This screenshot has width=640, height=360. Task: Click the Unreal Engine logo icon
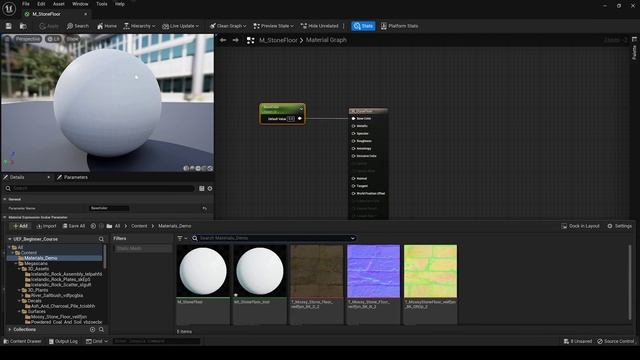[x=9, y=8]
